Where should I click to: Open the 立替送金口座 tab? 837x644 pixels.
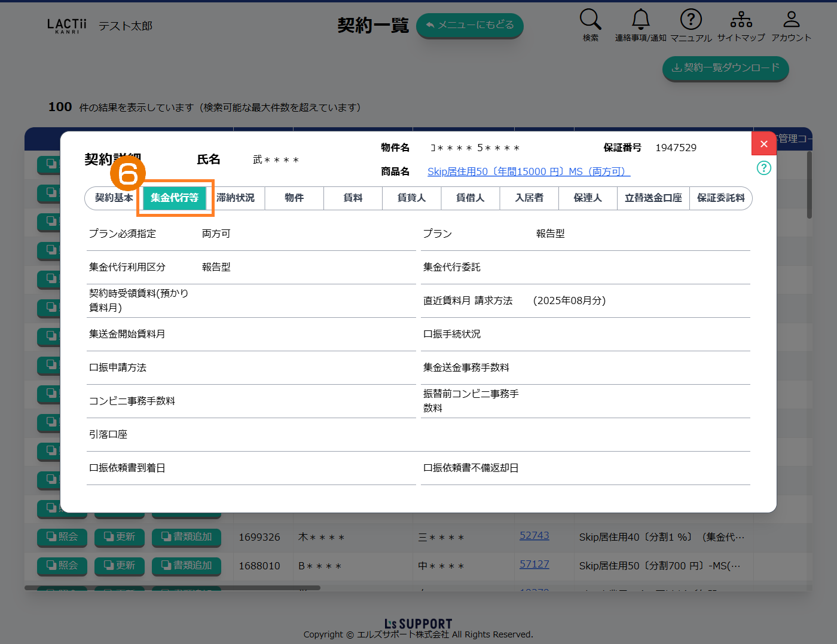point(653,198)
